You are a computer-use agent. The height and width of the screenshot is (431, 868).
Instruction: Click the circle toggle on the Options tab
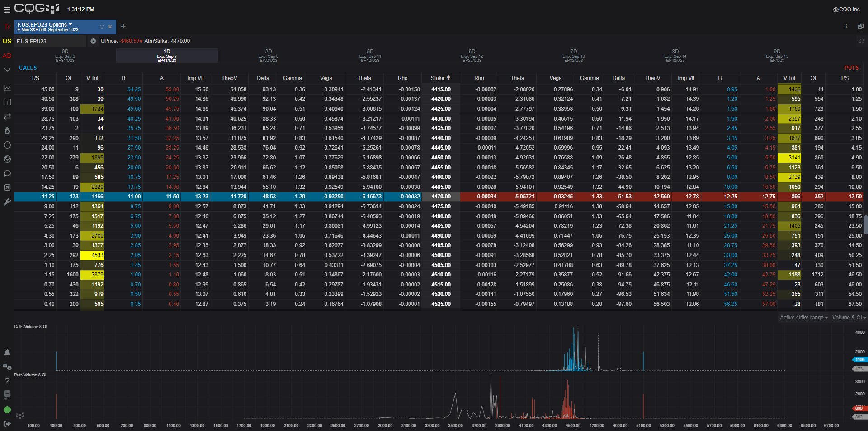click(102, 27)
